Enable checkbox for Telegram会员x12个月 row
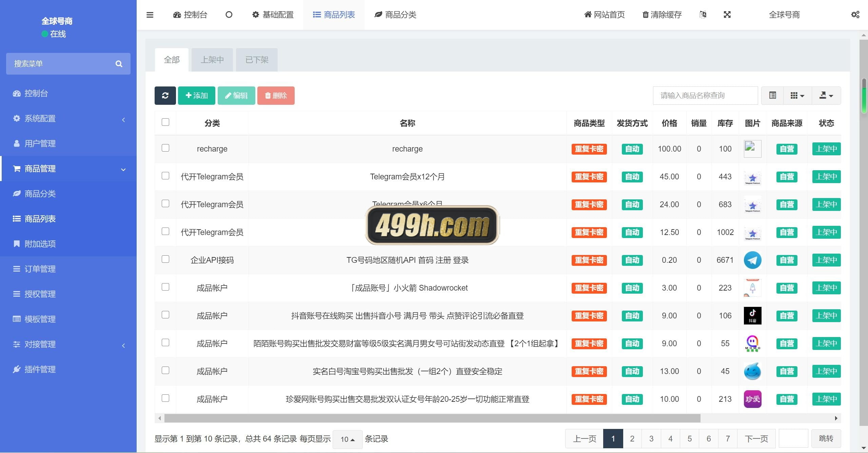 [165, 176]
